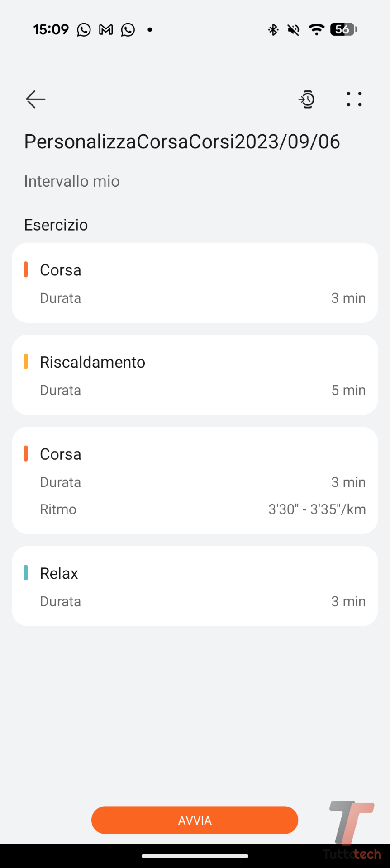Open the four-dot more options menu

coord(354,99)
